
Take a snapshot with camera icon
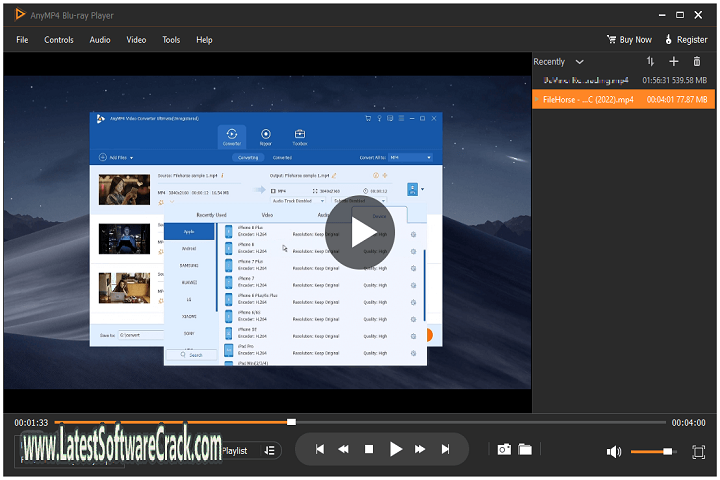click(504, 450)
